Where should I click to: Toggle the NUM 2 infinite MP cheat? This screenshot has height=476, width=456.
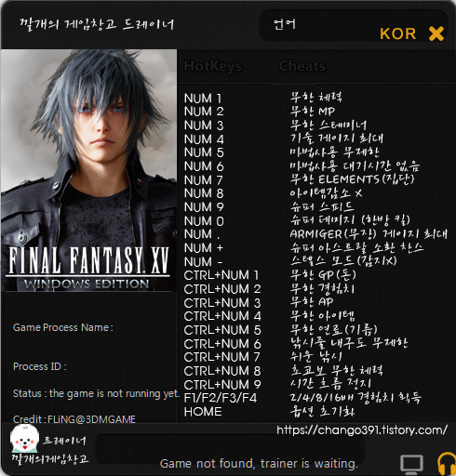315,112
